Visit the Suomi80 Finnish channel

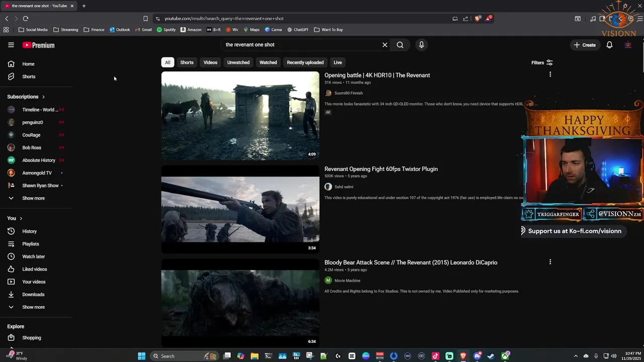[348, 93]
